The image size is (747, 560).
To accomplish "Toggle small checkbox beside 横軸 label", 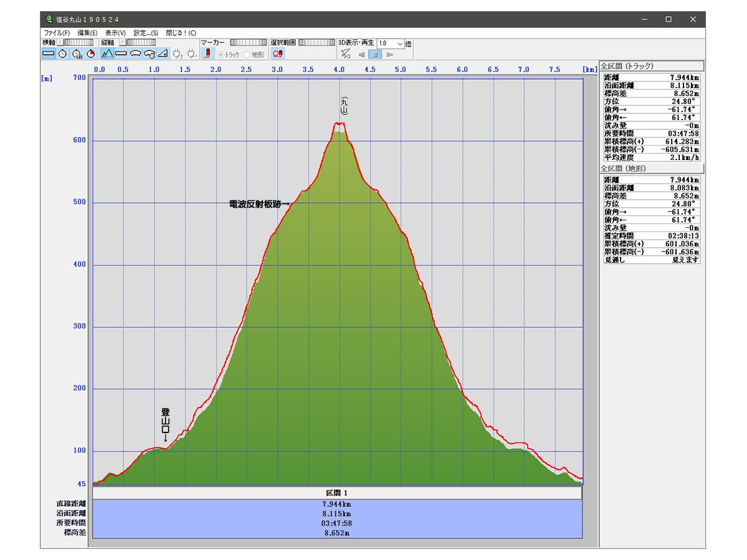I will point(60,43).
